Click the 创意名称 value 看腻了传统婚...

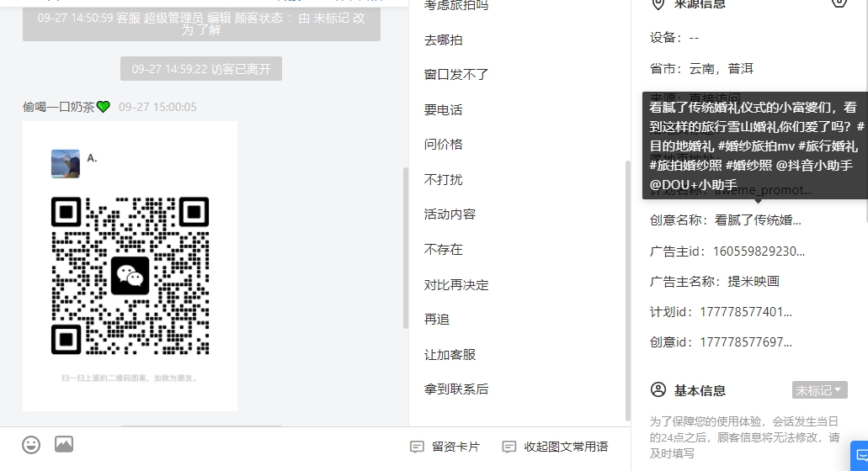[x=757, y=220]
